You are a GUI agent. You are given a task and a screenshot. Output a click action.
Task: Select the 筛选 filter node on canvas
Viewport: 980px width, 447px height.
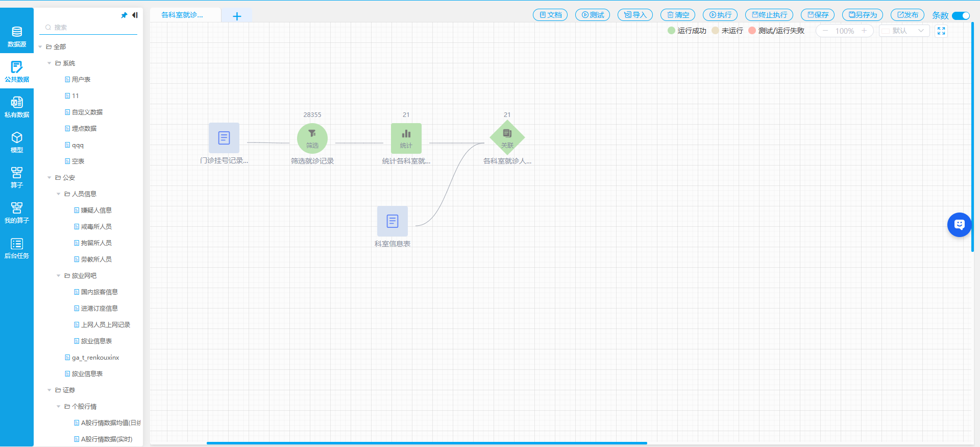coord(312,138)
